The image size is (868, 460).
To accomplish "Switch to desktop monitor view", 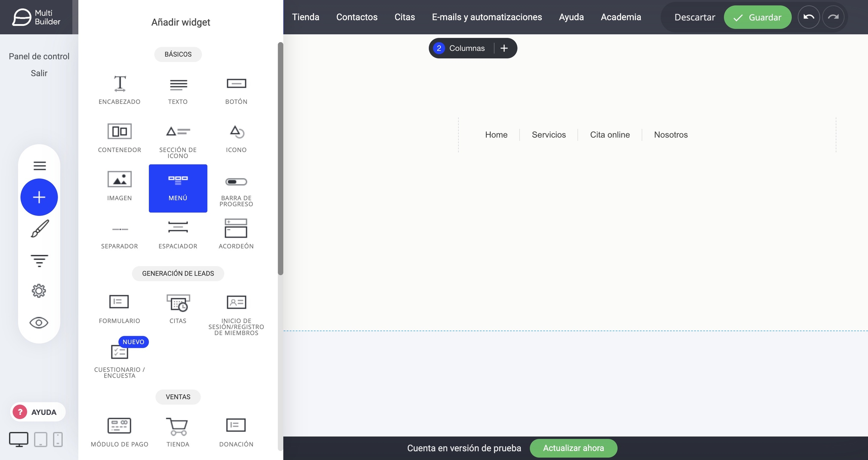I will [18, 439].
